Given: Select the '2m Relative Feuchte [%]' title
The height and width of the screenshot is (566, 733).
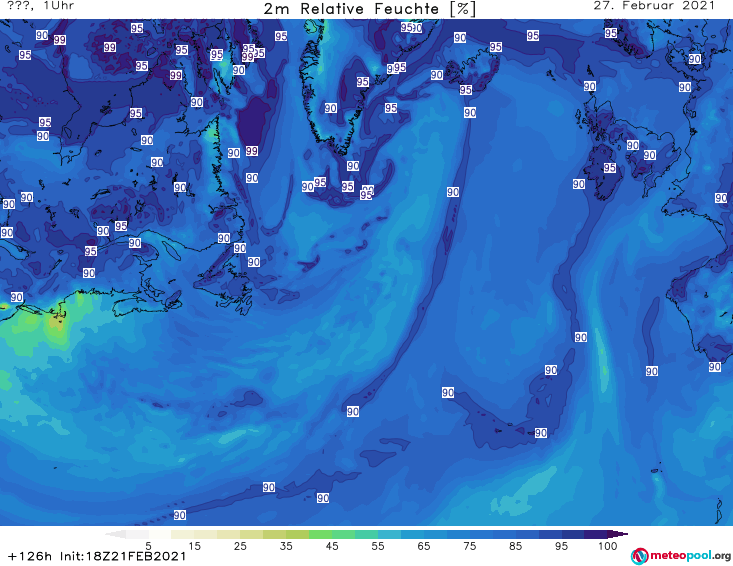Looking at the screenshot, I should pyautogui.click(x=370, y=9).
